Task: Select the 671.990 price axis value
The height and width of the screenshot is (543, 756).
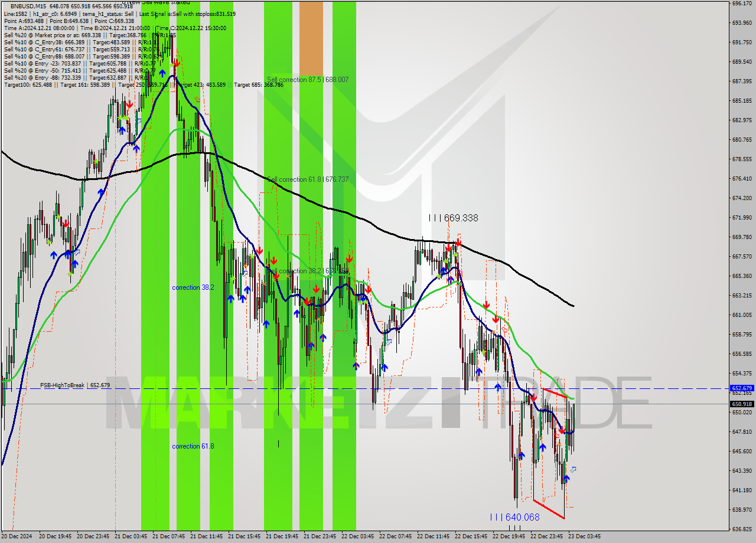Action: [x=742, y=218]
